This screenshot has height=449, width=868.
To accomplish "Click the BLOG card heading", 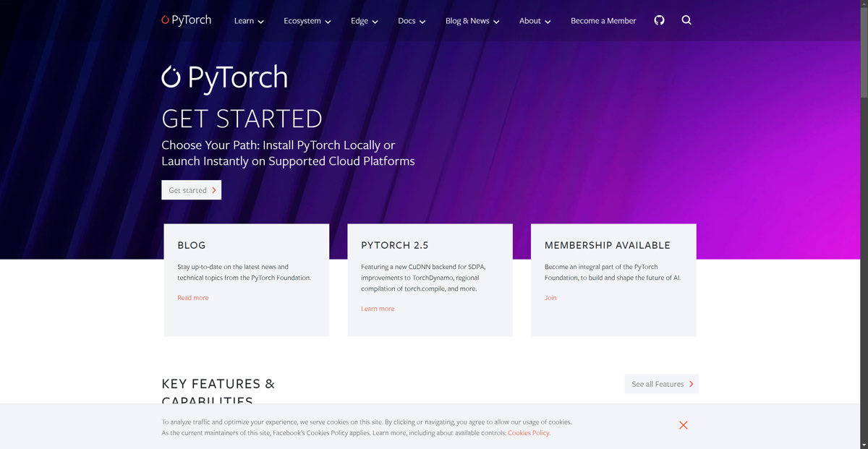I will coord(192,245).
